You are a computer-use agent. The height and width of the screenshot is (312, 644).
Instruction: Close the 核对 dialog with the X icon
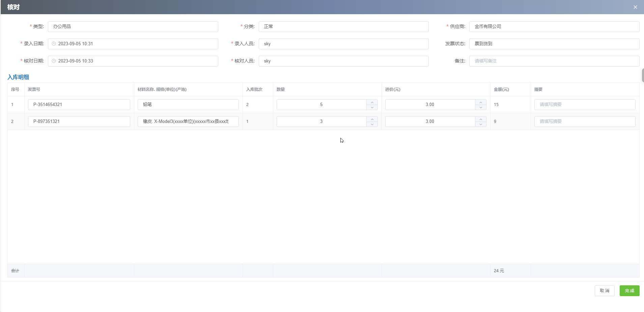pyautogui.click(x=635, y=7)
